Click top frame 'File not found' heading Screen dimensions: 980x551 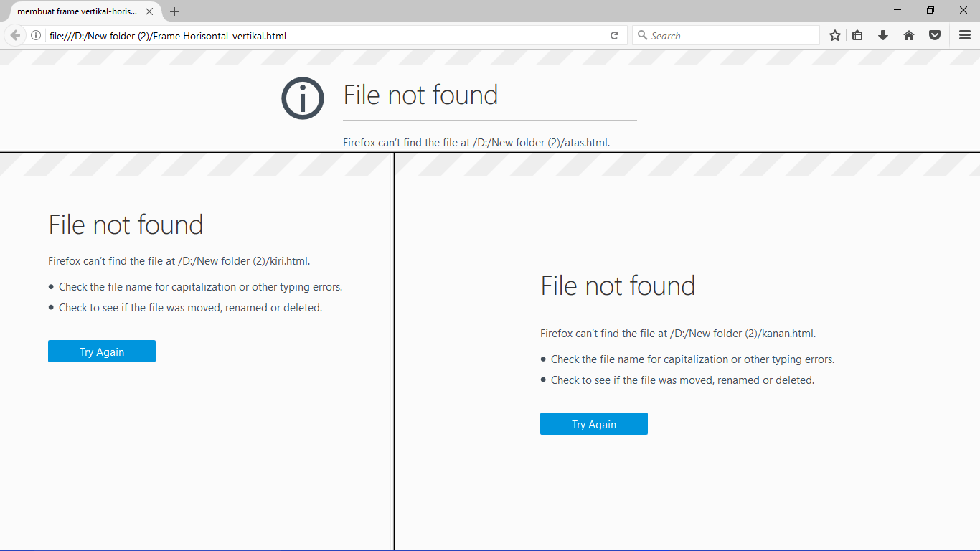pyautogui.click(x=420, y=95)
